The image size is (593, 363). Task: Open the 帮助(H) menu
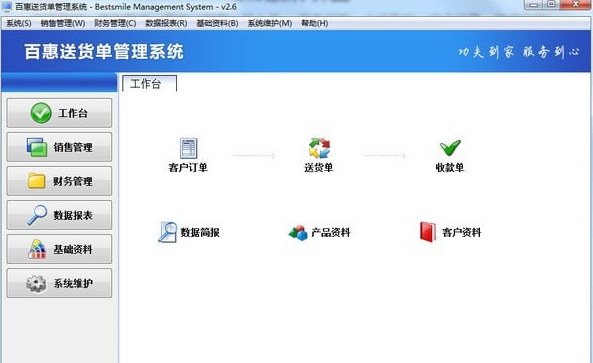(x=314, y=23)
